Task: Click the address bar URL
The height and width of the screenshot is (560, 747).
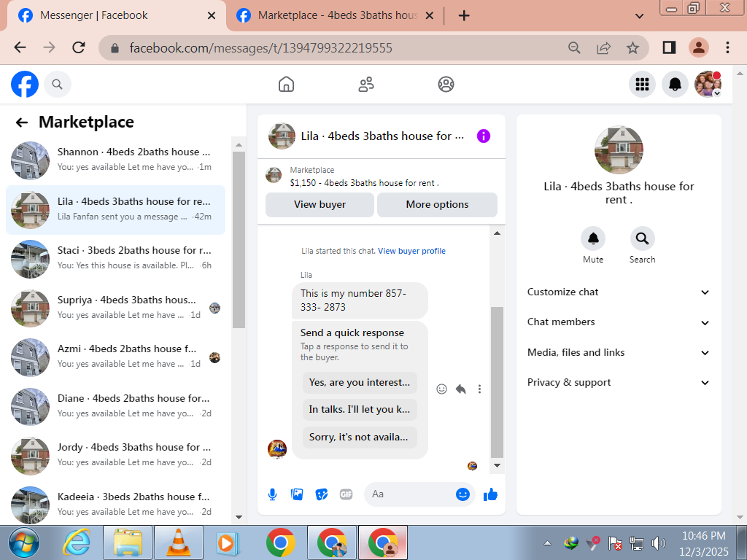Action: pos(260,47)
